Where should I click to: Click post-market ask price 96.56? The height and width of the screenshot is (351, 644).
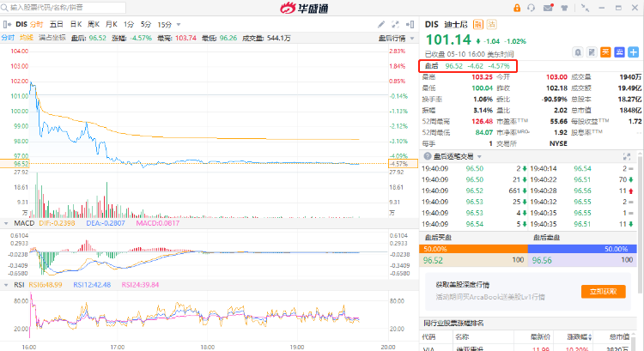(542, 260)
